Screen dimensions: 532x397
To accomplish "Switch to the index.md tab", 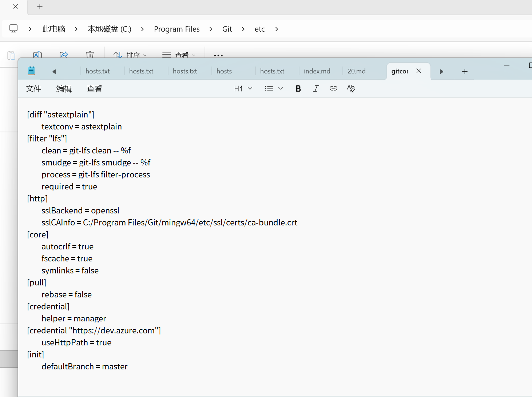I will [317, 71].
